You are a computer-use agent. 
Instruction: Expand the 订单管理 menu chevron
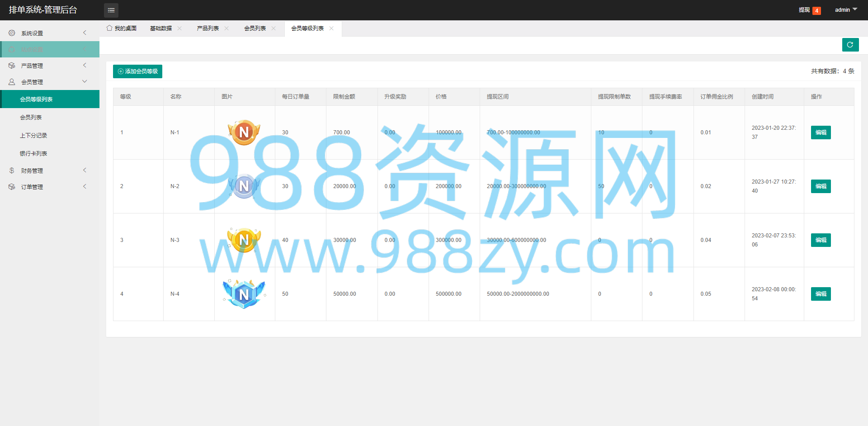[85, 186]
